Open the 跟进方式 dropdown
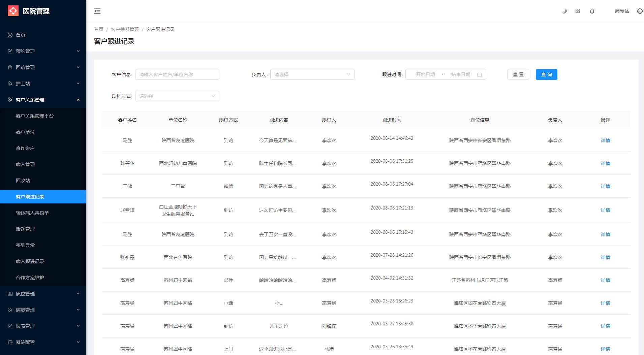The width and height of the screenshot is (644, 355). click(177, 96)
